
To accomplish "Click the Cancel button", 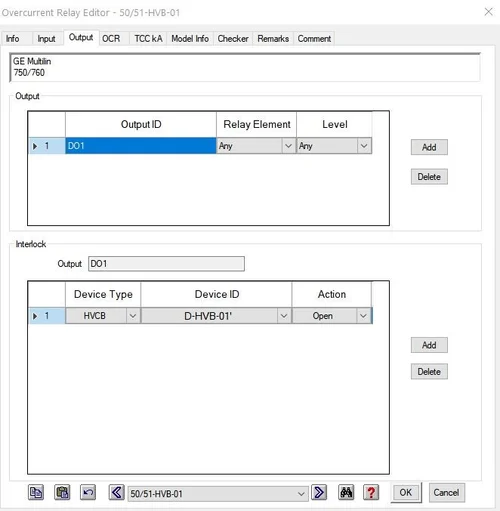I will click(x=446, y=492).
